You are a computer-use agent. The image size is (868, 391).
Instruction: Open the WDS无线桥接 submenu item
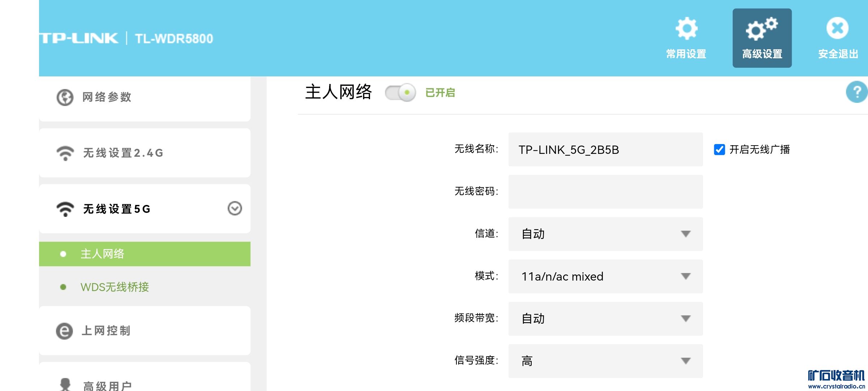[x=115, y=287]
